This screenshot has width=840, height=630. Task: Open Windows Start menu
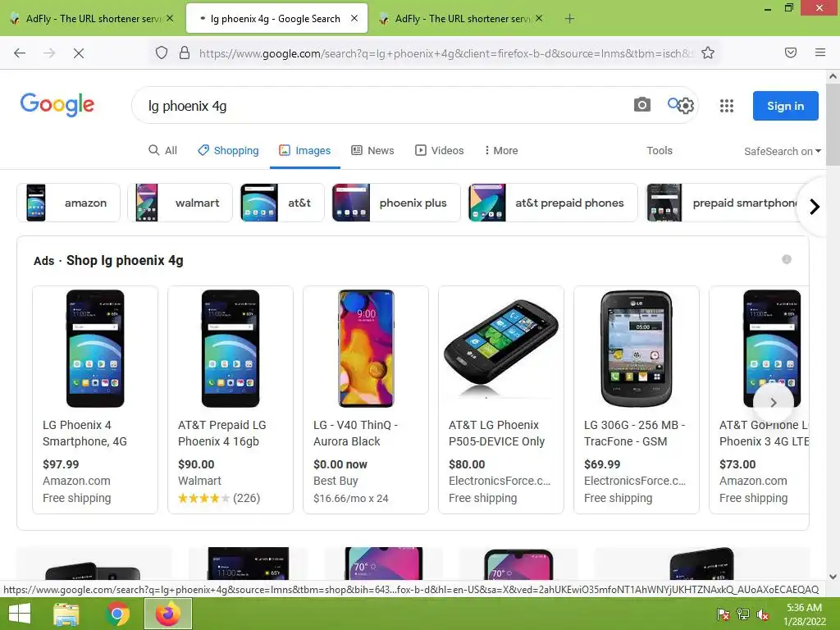tap(20, 614)
